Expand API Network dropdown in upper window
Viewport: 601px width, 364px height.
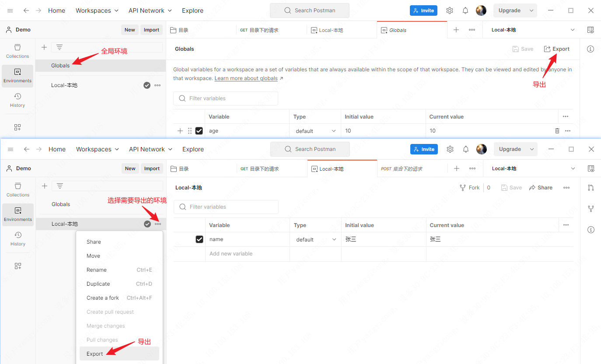tap(150, 10)
